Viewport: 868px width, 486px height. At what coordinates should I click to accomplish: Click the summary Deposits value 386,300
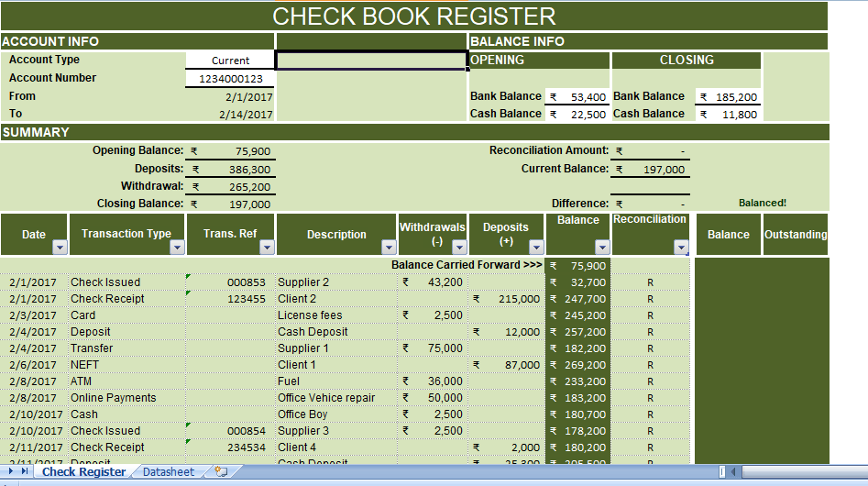(230, 170)
